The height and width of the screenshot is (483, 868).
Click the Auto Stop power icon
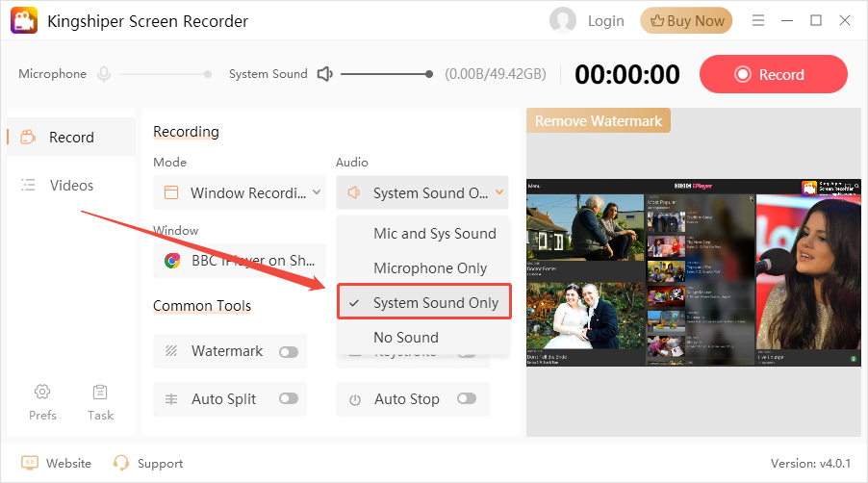[355, 399]
